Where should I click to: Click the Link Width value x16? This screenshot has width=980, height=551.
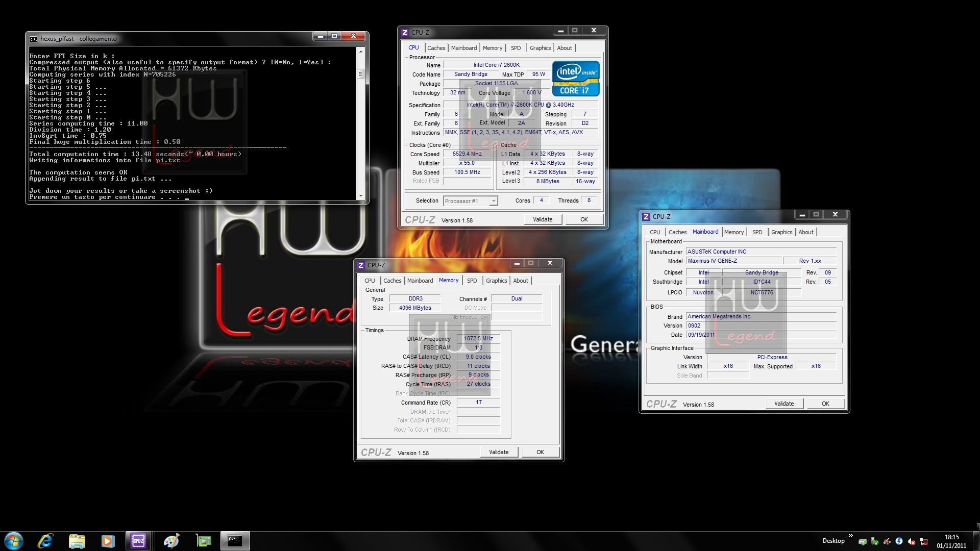click(x=728, y=366)
